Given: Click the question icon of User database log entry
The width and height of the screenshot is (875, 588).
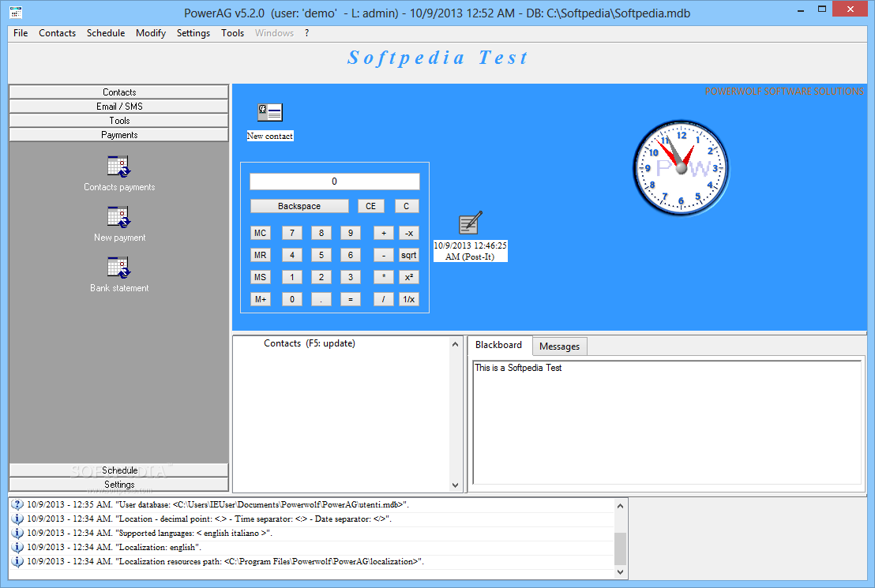Looking at the screenshot, I should 17,505.
